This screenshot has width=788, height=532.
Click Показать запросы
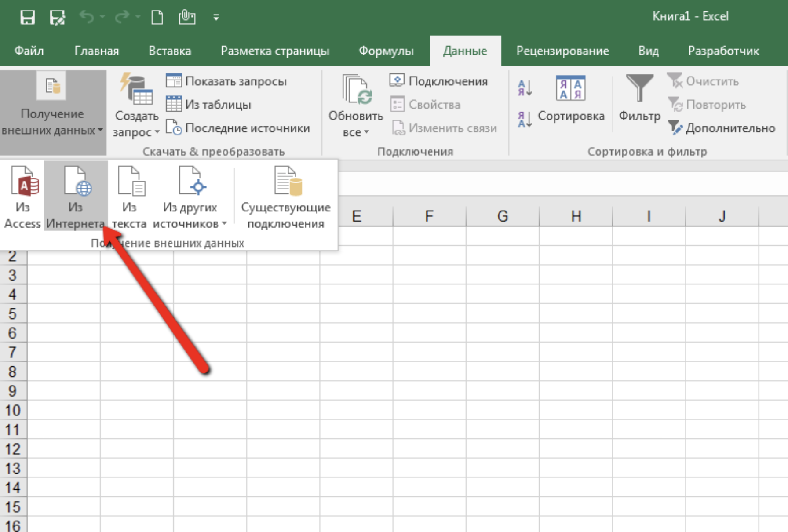pyautogui.click(x=226, y=81)
